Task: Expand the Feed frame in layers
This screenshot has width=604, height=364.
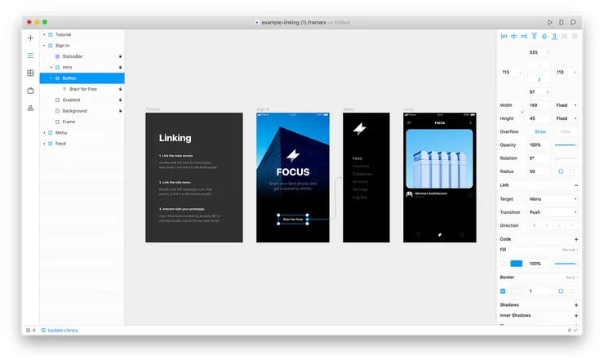Action: 44,144
